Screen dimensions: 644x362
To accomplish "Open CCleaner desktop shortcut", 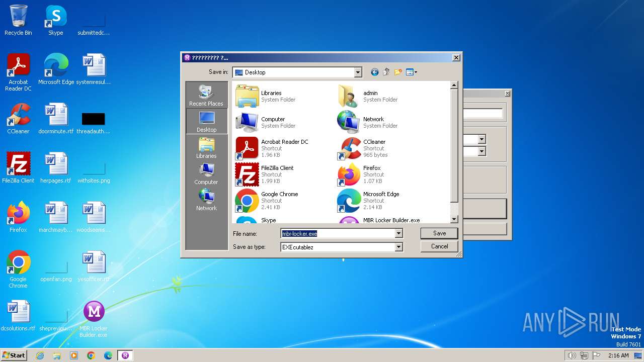I will click(x=18, y=118).
